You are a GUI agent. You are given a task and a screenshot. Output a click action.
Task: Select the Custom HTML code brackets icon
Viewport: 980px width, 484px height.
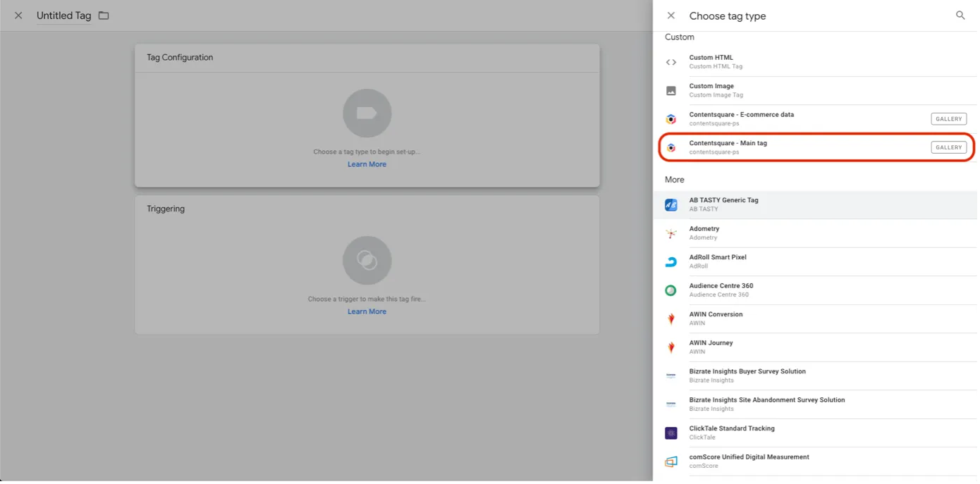tap(670, 62)
